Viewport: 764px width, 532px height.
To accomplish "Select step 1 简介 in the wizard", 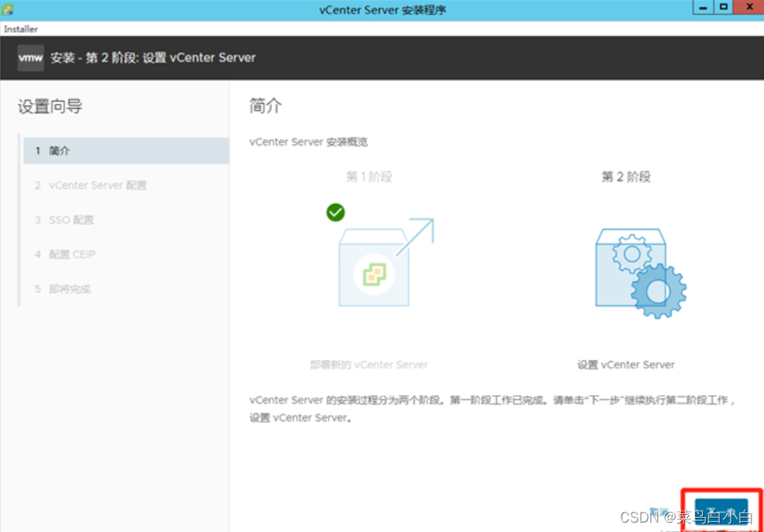I will [x=126, y=151].
